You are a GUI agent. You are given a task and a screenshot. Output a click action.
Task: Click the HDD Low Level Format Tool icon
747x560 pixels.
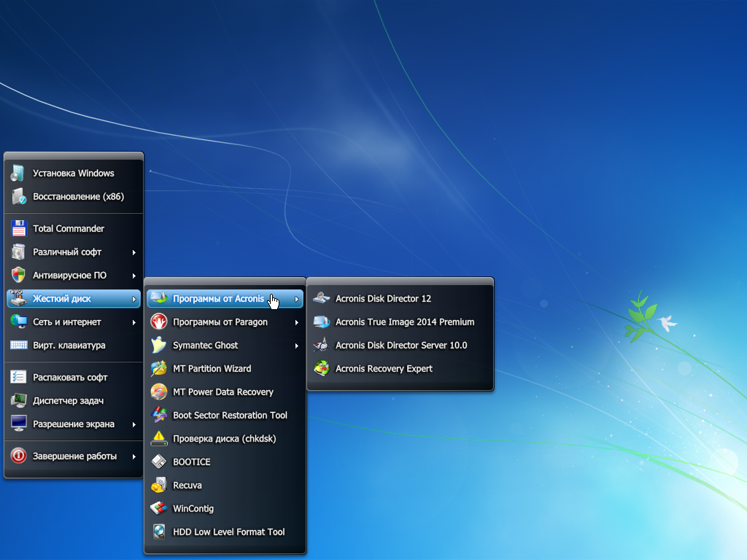pyautogui.click(x=158, y=532)
